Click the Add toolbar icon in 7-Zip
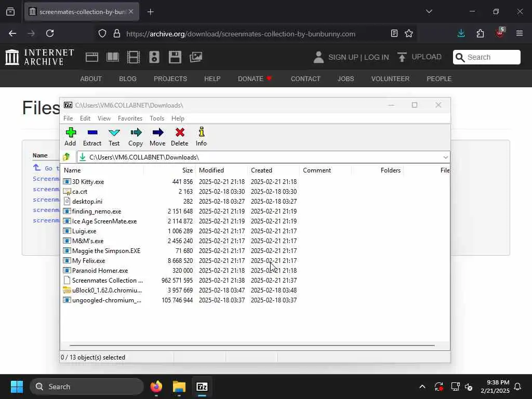The image size is (532, 399). point(71,137)
